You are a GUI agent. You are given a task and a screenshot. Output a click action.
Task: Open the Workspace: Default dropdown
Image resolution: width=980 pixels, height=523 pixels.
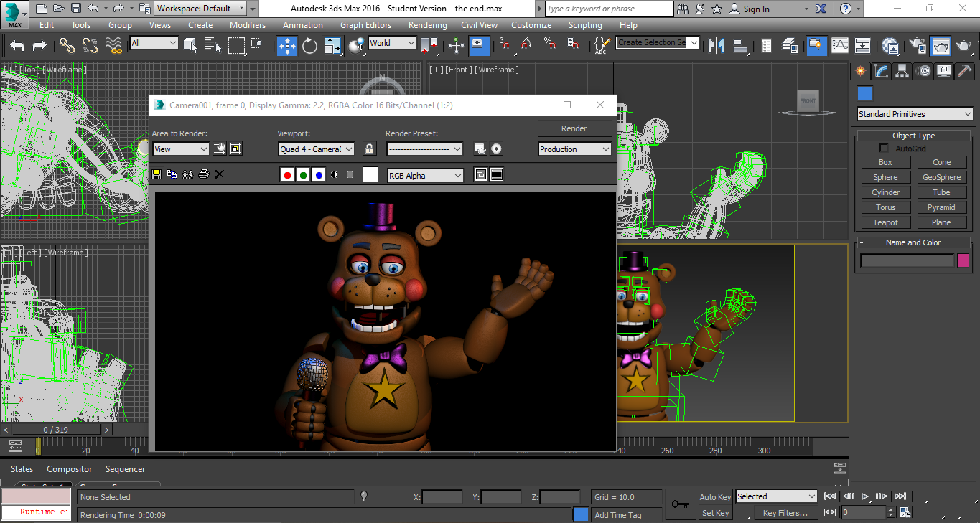click(201, 9)
